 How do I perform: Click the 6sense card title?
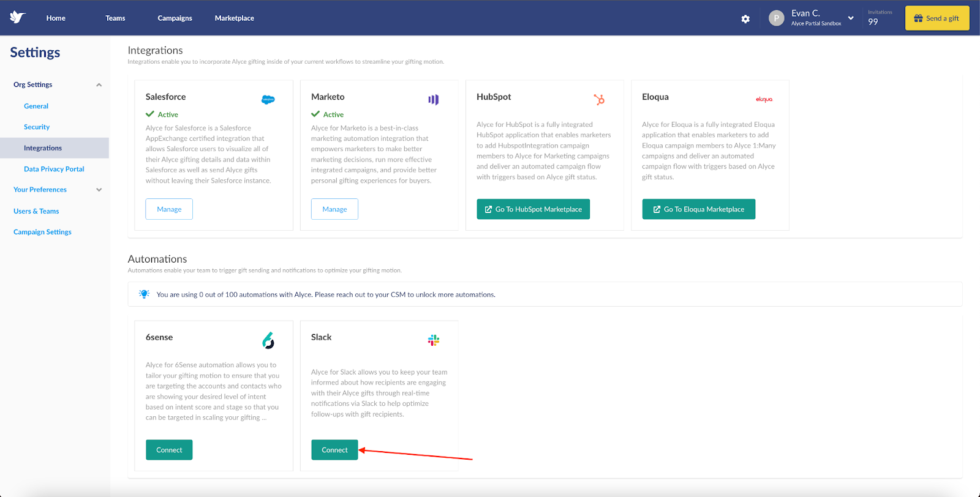click(x=159, y=337)
